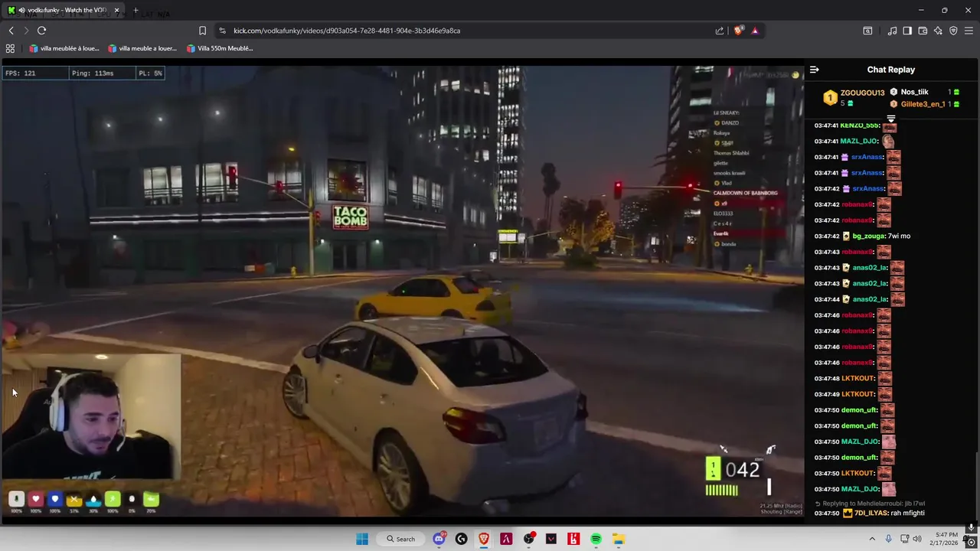
Task: Open second bookmark 'villa meuble a louer...'
Action: tap(142, 48)
